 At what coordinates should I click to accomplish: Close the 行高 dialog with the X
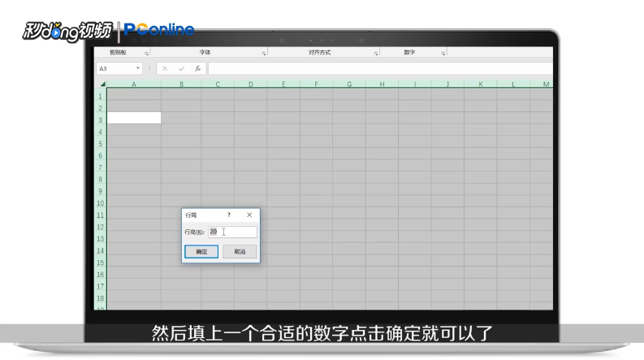pyautogui.click(x=249, y=215)
